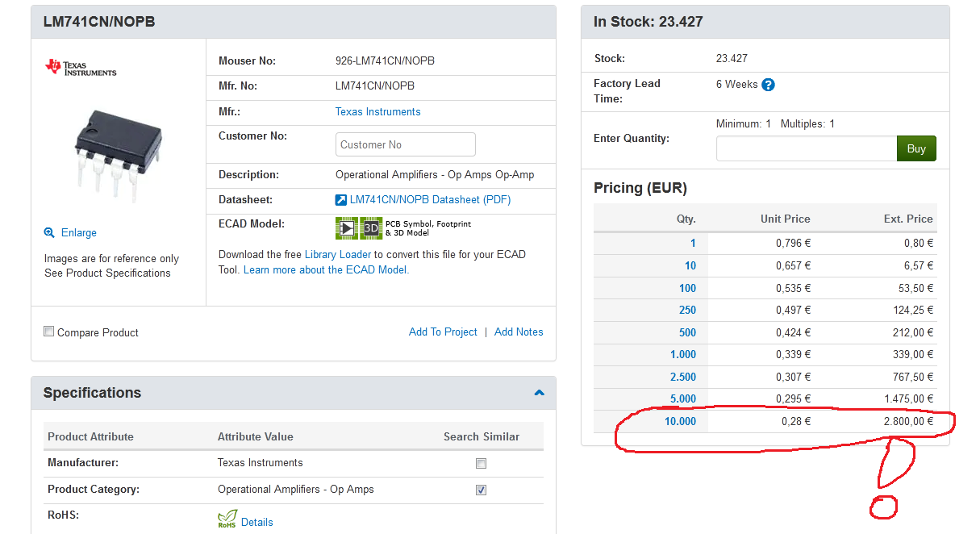Viewport: 980px width, 534px height.
Task: Click the green Buy button
Action: click(916, 148)
